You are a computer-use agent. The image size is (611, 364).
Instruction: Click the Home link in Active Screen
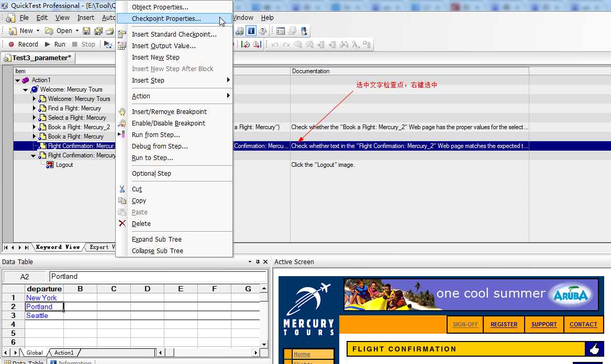pyautogui.click(x=302, y=354)
